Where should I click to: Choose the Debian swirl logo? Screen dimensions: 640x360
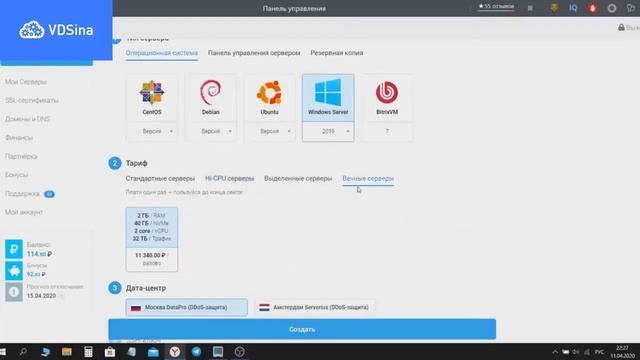[211, 93]
